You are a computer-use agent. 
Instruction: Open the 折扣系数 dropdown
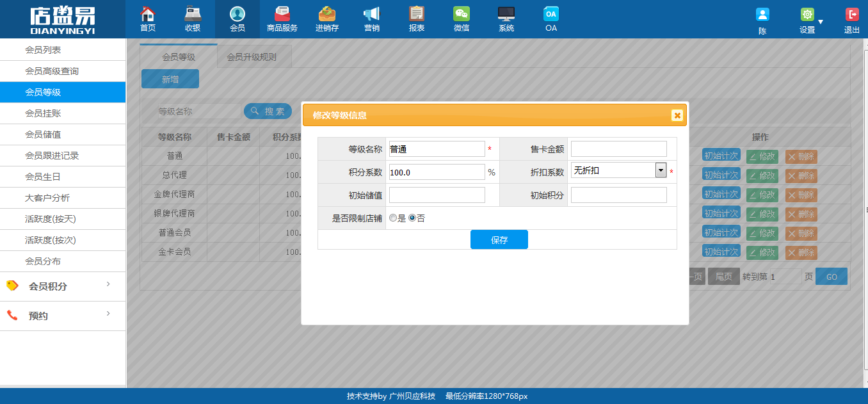pyautogui.click(x=619, y=170)
